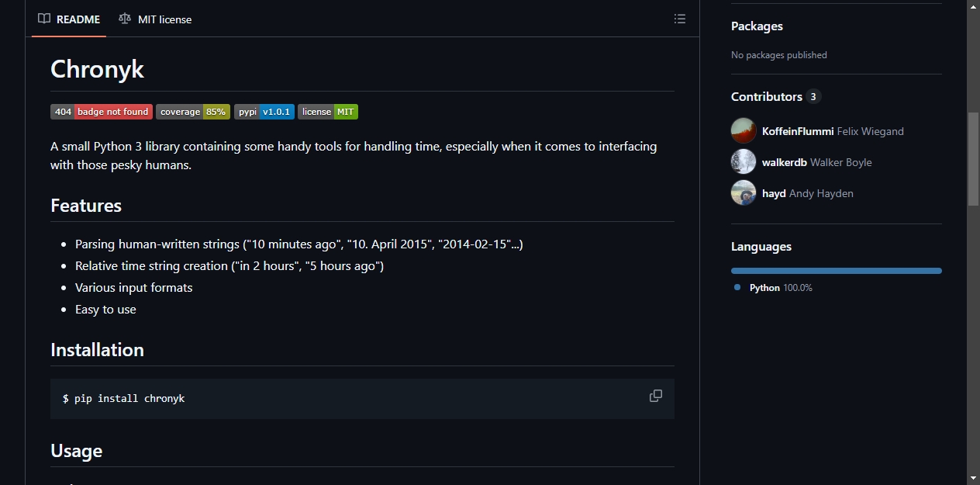Click the scroll down arrow of the page scrollbar
The width and height of the screenshot is (980, 485).
pyautogui.click(x=973, y=478)
